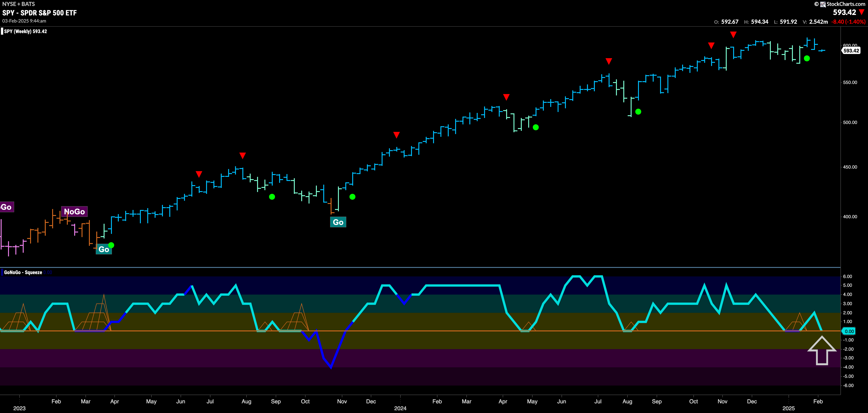Click the -6.00 oscillator axis label
Image resolution: width=868 pixels, height=413 pixels.
tap(848, 385)
